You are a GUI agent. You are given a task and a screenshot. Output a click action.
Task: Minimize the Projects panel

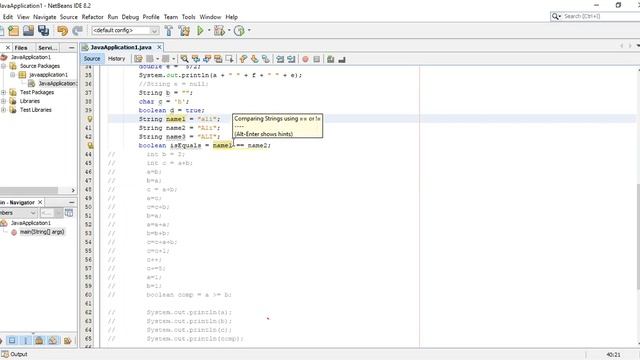tap(72, 48)
